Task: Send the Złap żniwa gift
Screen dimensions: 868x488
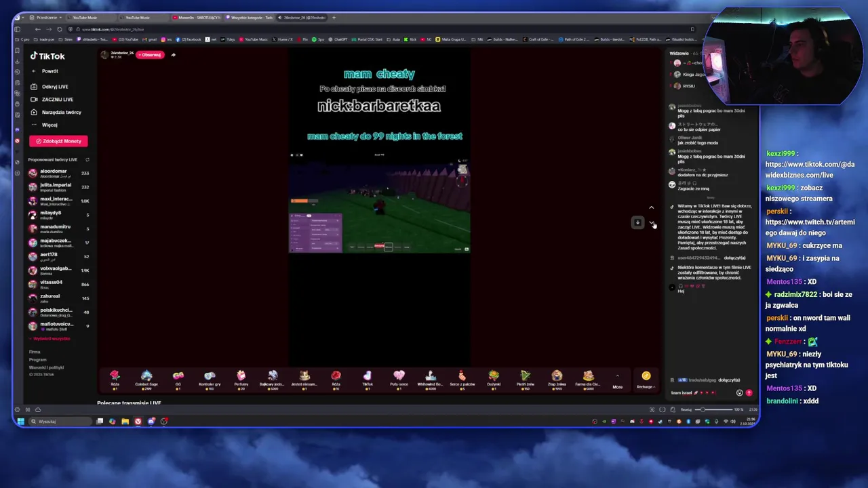Action: pos(557,379)
